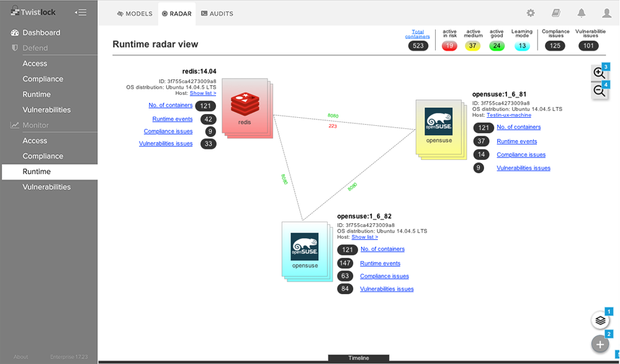The height and width of the screenshot is (364, 620).
Task: Click the redis:14.04 title
Action: coord(199,71)
